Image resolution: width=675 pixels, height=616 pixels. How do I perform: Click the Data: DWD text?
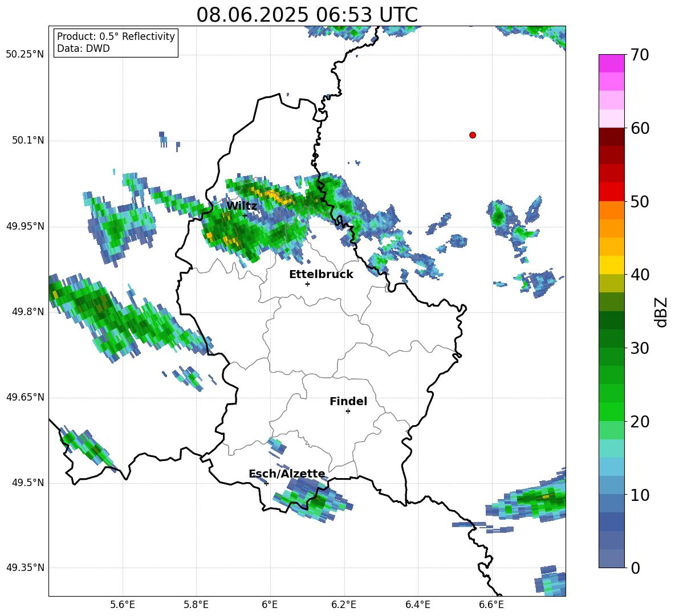83,48
